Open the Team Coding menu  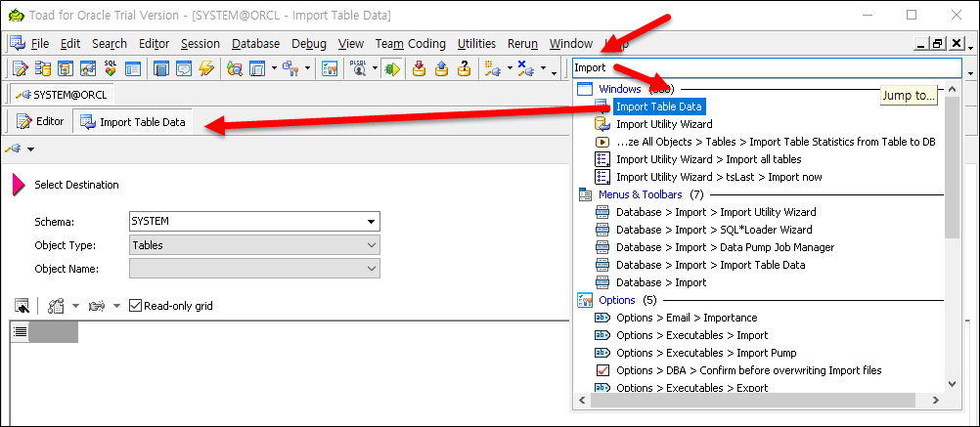[x=411, y=44]
